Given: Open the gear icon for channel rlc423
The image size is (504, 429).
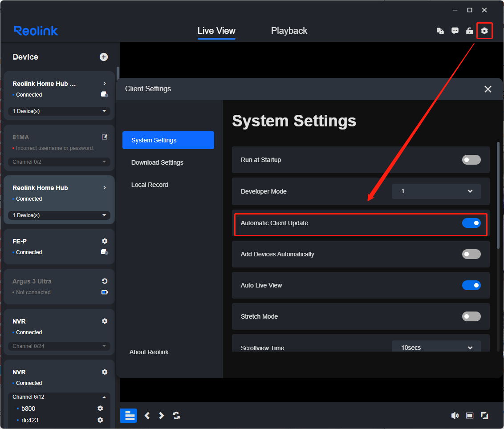Looking at the screenshot, I should pos(100,420).
